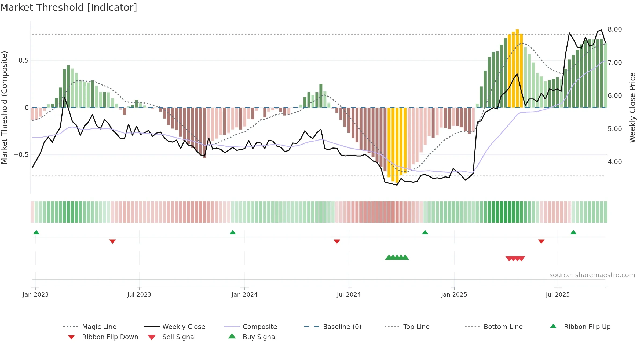Click the darkest green segment of the ribbon

(505, 212)
